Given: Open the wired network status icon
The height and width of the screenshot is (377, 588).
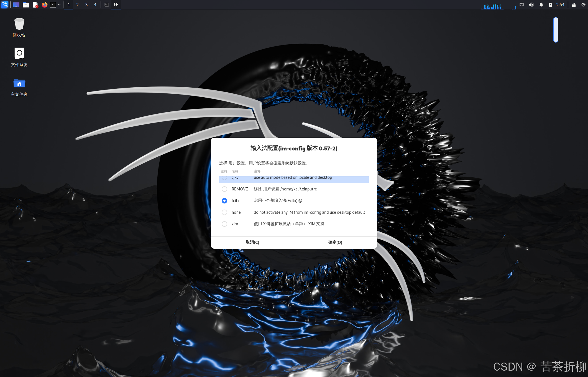Looking at the screenshot, I should click(x=521, y=5).
